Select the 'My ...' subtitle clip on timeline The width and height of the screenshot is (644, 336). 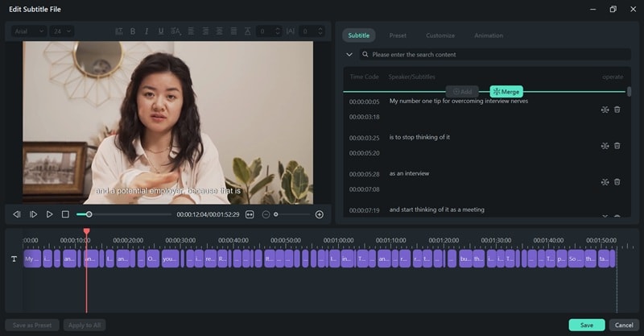point(32,259)
